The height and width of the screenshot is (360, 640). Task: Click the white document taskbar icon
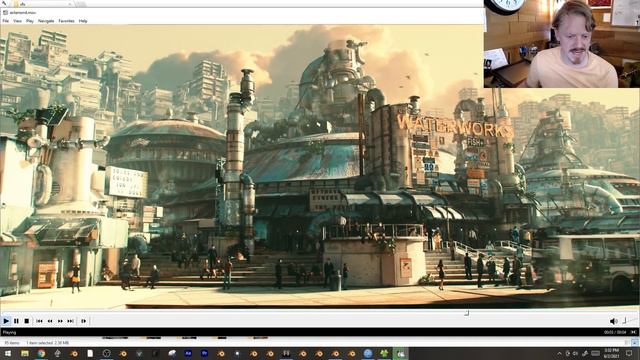pyautogui.click(x=90, y=353)
